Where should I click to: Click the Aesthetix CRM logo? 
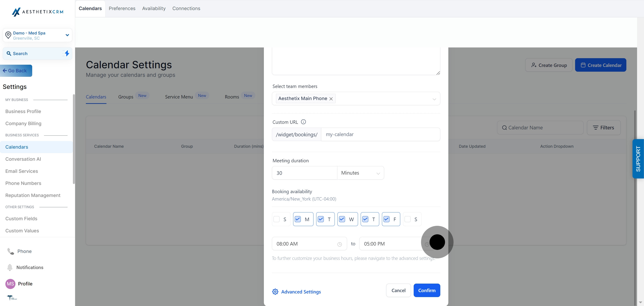tap(38, 12)
